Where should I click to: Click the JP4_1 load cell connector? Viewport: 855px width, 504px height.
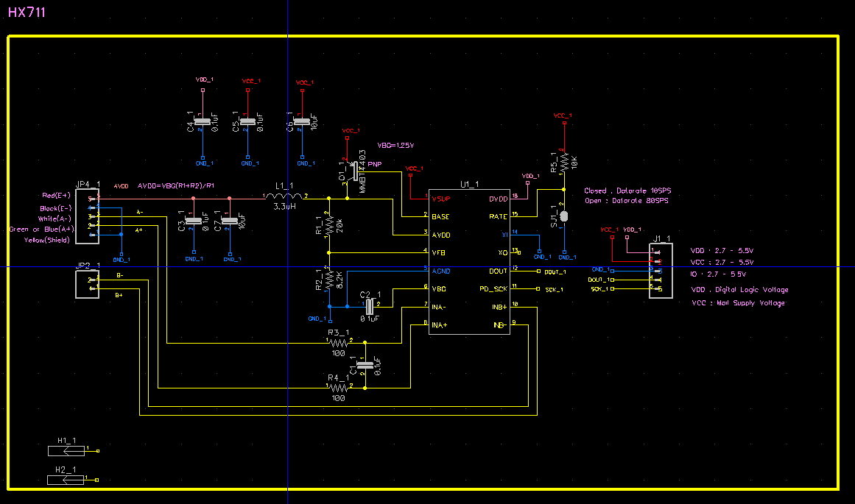coord(87,216)
